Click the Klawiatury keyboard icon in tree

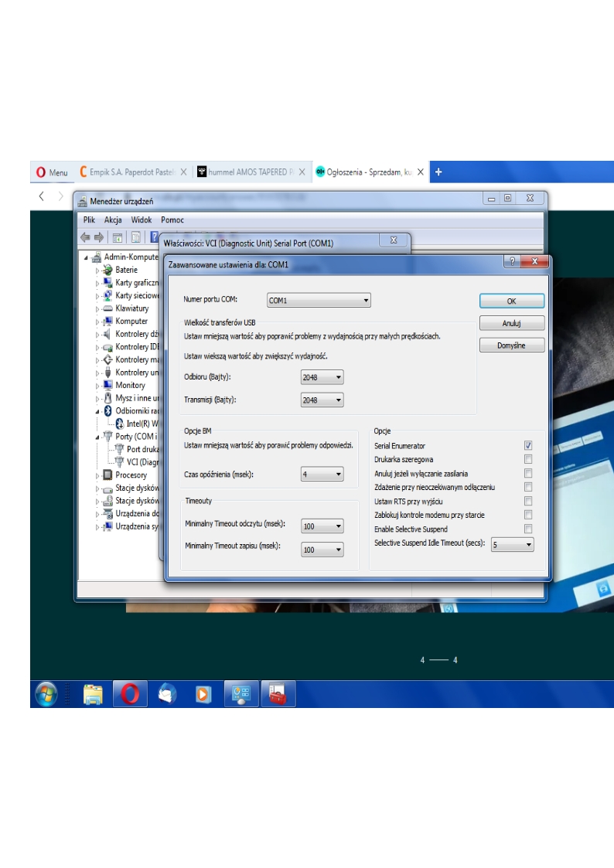tap(108, 308)
